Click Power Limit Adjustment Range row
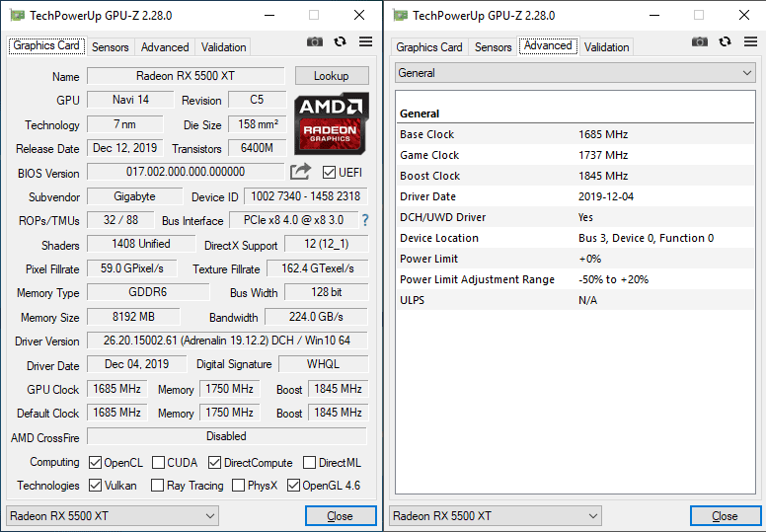Screen dimensions: 766x532 (x=574, y=279)
